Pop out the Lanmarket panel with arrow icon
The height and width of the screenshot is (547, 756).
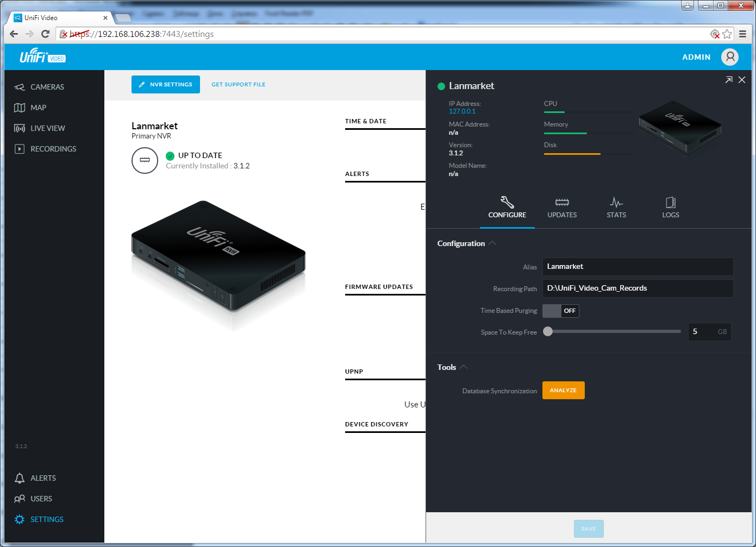(728, 80)
